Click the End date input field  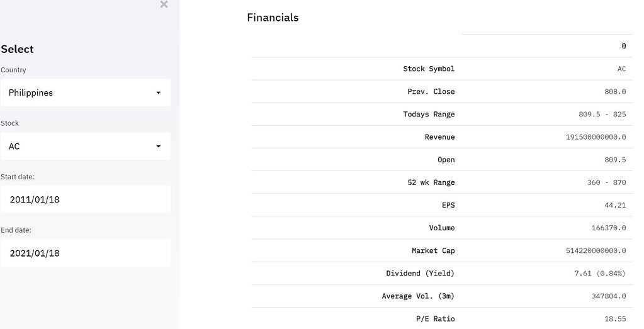(x=85, y=253)
